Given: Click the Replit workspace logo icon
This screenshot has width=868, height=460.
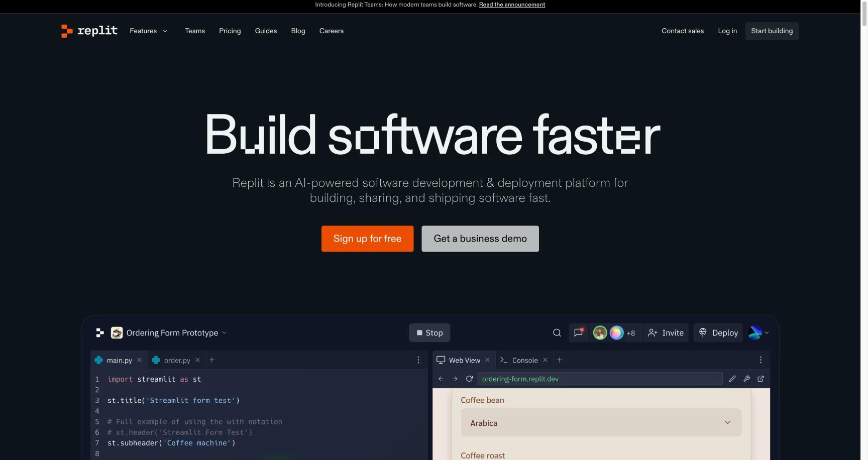Looking at the screenshot, I should click(100, 332).
